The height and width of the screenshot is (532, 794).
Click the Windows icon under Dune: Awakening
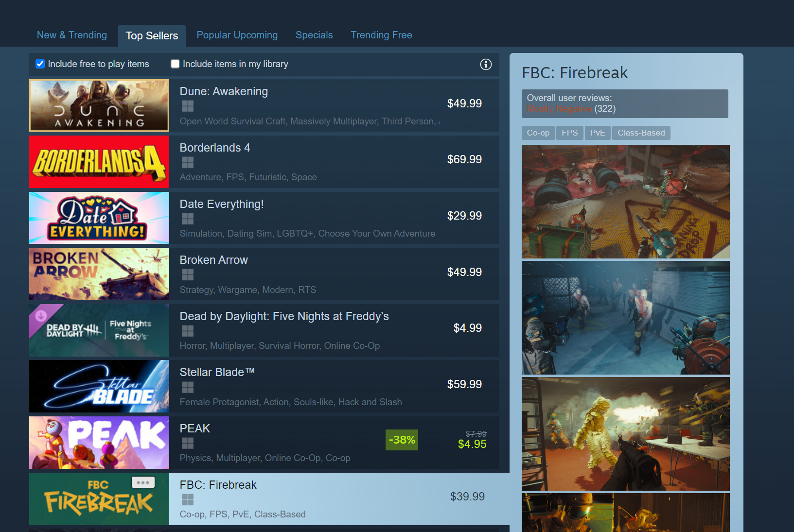(188, 106)
